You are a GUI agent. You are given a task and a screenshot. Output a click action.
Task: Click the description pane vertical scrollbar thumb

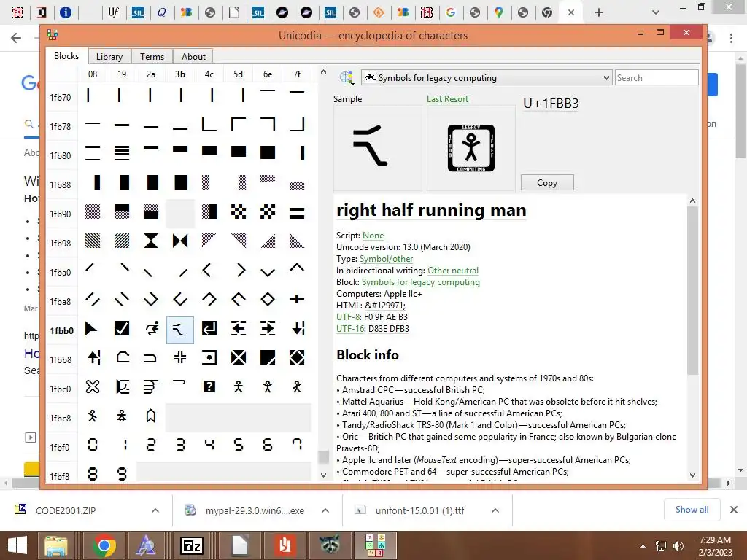(693, 290)
